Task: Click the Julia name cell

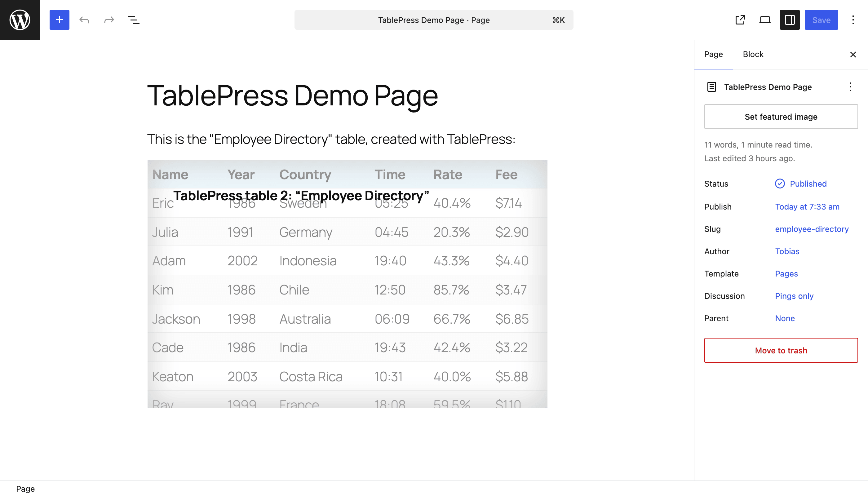Action: [165, 232]
